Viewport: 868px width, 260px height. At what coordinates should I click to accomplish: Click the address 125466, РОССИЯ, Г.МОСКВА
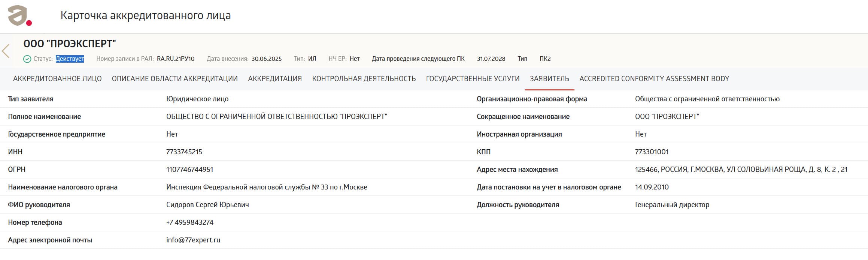point(741,170)
